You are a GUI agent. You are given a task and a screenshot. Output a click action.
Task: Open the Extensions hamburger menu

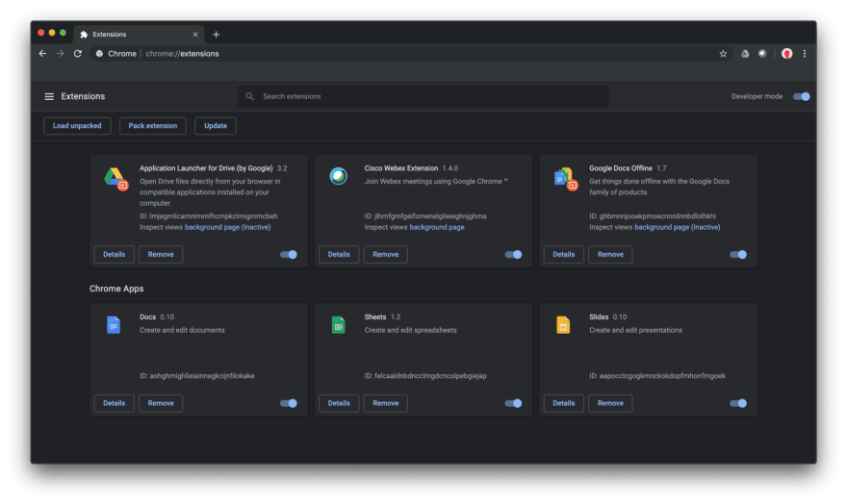[49, 96]
